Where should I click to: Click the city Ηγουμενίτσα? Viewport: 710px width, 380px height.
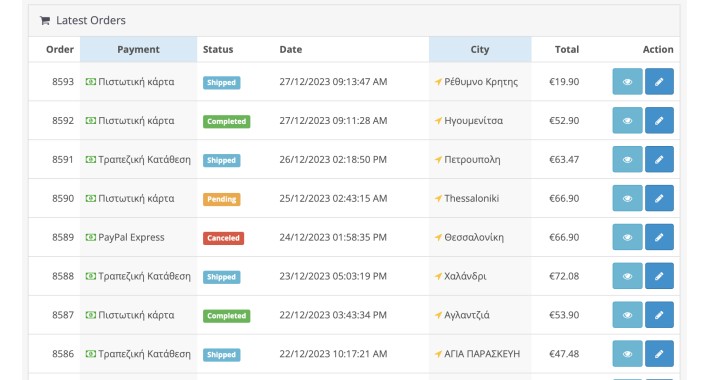pos(474,121)
